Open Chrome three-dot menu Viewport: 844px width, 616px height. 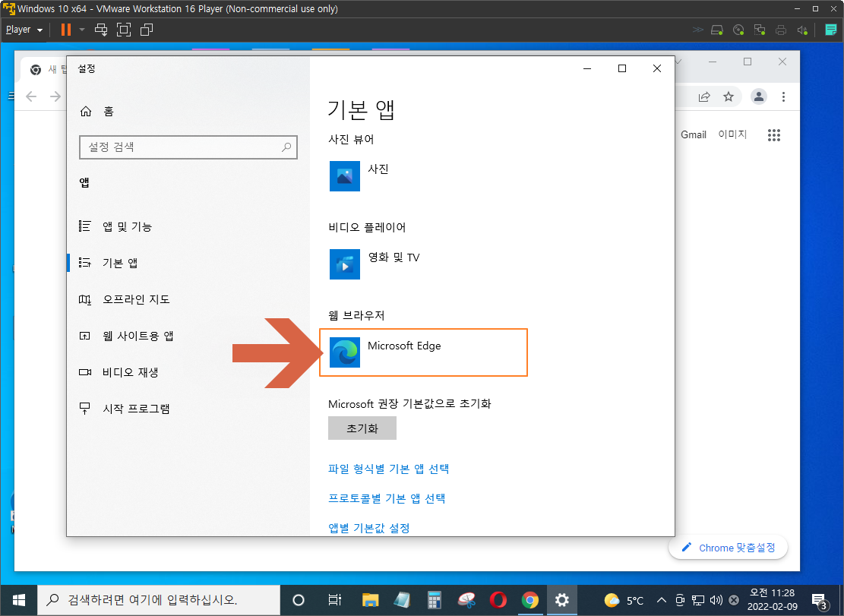click(783, 96)
